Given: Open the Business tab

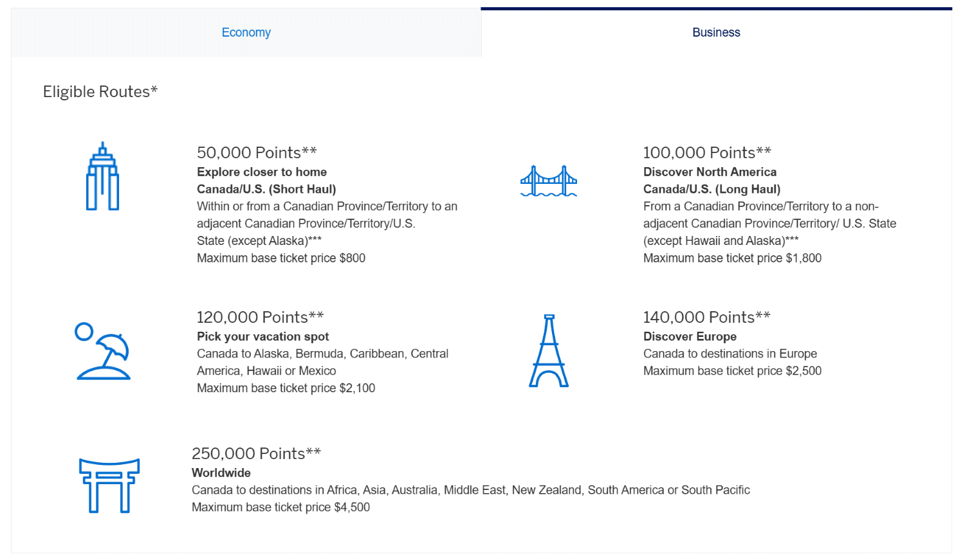Looking at the screenshot, I should tap(716, 32).
